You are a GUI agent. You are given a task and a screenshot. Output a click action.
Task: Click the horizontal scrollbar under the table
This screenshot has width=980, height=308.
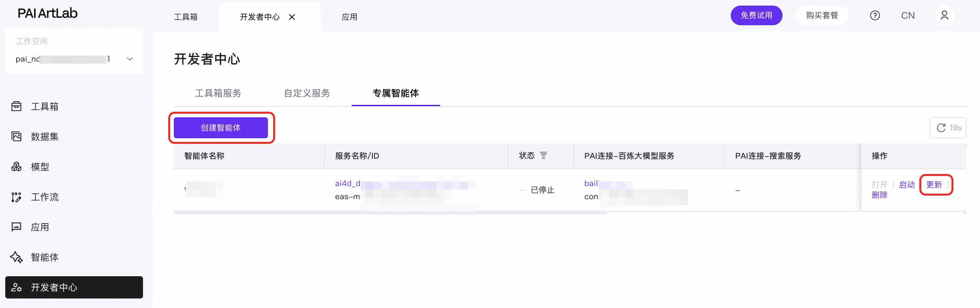click(390, 213)
